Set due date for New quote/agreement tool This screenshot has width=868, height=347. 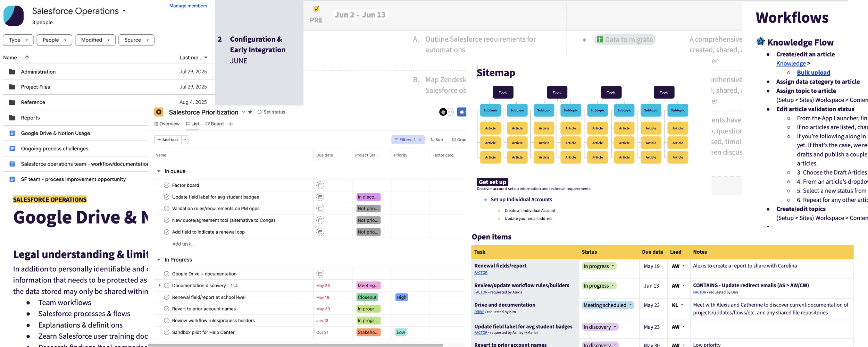(320, 220)
